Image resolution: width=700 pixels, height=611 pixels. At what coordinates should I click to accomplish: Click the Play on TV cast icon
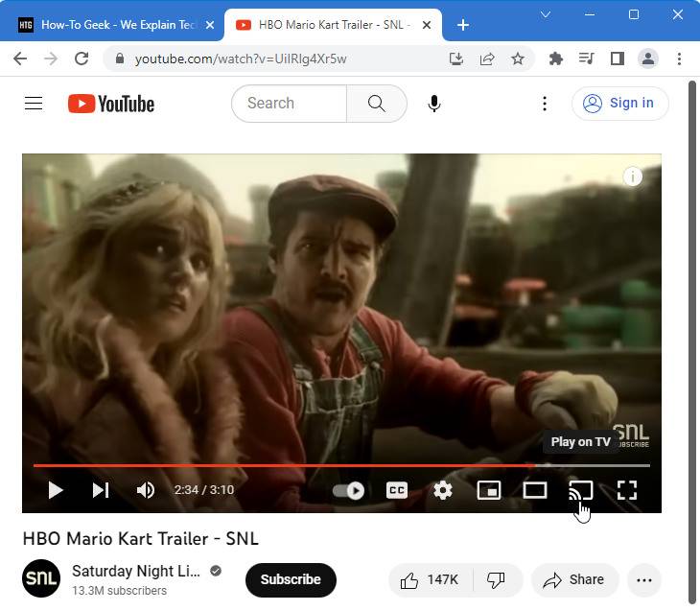click(580, 490)
